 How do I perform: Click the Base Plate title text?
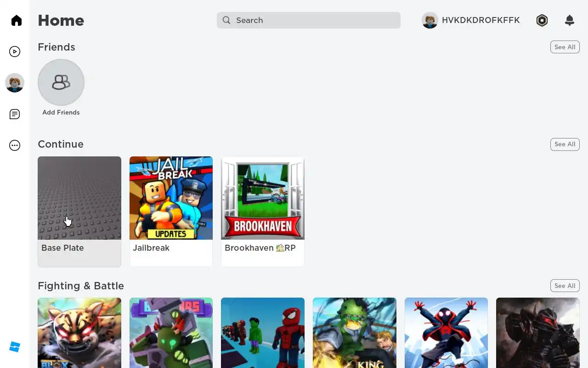(x=62, y=248)
